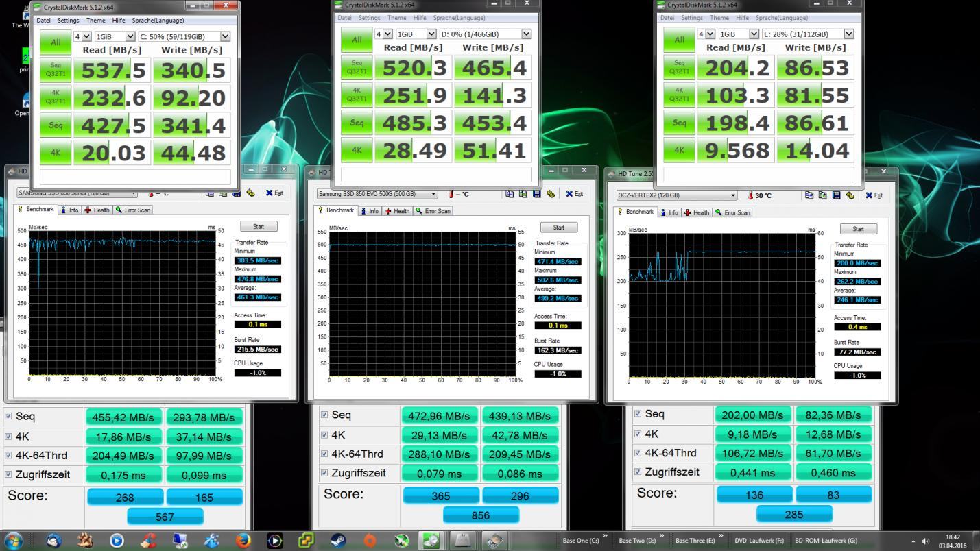980x551 pixels.
Task: Click total score 856 in middle AS SSD window
Action: coord(481,515)
